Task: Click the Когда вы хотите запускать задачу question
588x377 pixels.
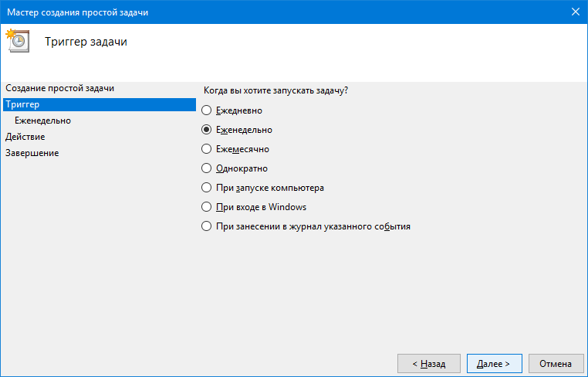Action: click(x=275, y=90)
